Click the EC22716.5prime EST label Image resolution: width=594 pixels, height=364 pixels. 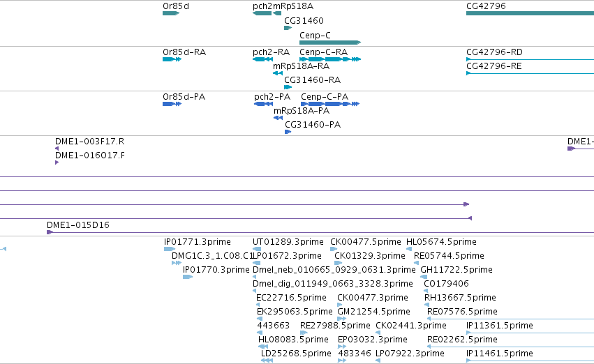point(291,297)
